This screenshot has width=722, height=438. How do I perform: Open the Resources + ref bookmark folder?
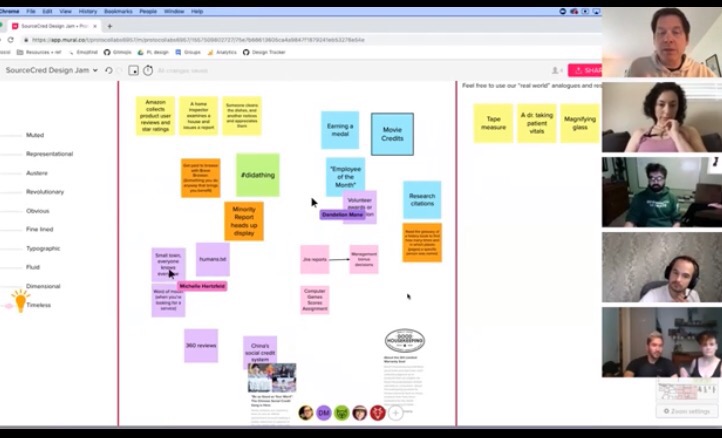pyautogui.click(x=39, y=53)
